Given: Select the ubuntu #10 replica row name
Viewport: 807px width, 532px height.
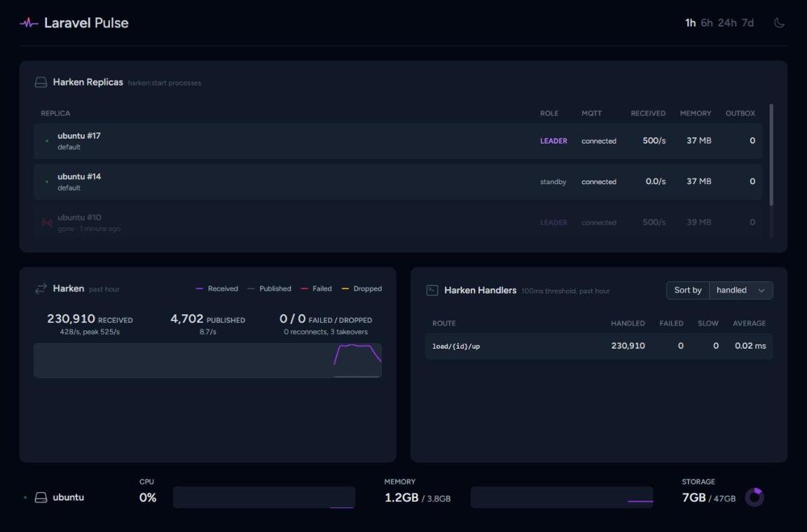Looking at the screenshot, I should tap(79, 218).
